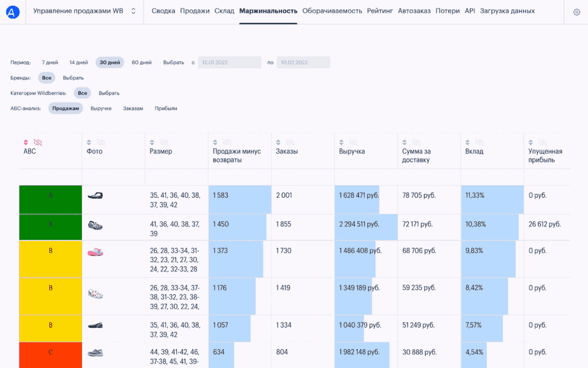The width and height of the screenshot is (588, 368).
Task: Open the end date field 10.02.2022
Action: 303,62
